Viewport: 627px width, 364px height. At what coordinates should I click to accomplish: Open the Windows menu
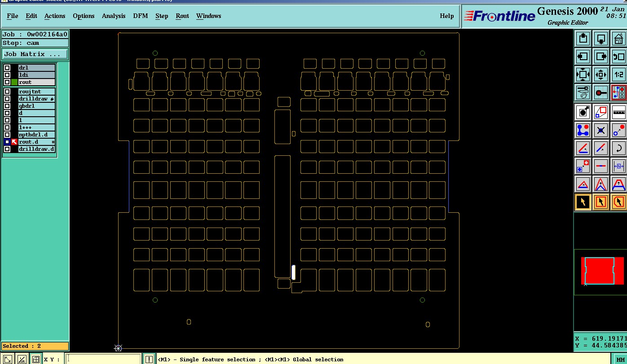click(209, 16)
